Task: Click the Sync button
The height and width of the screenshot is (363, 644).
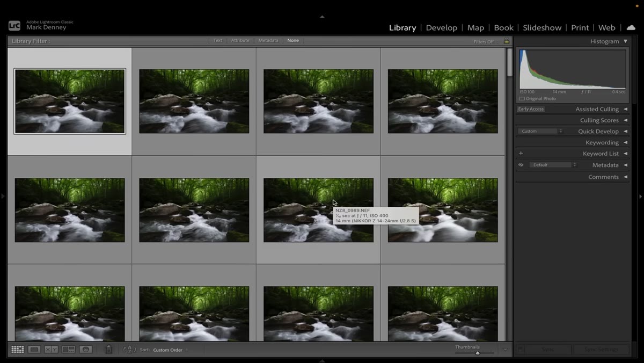Action: (547, 350)
